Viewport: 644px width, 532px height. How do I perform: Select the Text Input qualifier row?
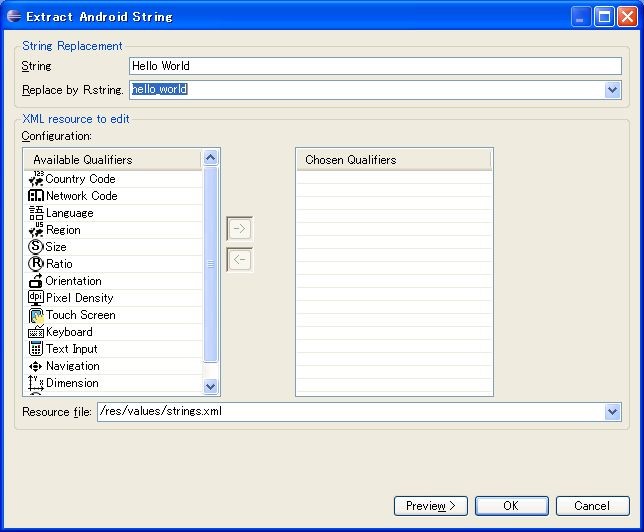(113, 349)
